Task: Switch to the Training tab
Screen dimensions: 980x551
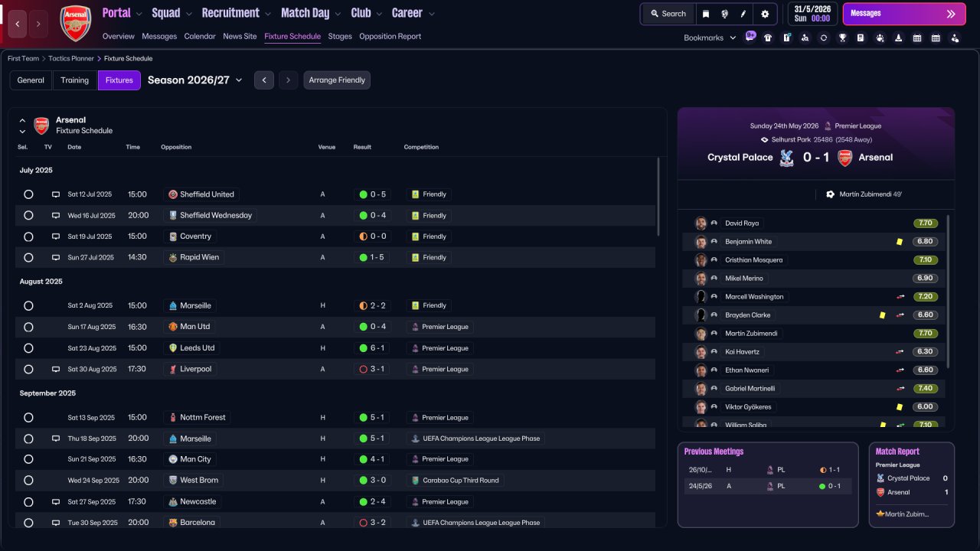Action: tap(75, 80)
